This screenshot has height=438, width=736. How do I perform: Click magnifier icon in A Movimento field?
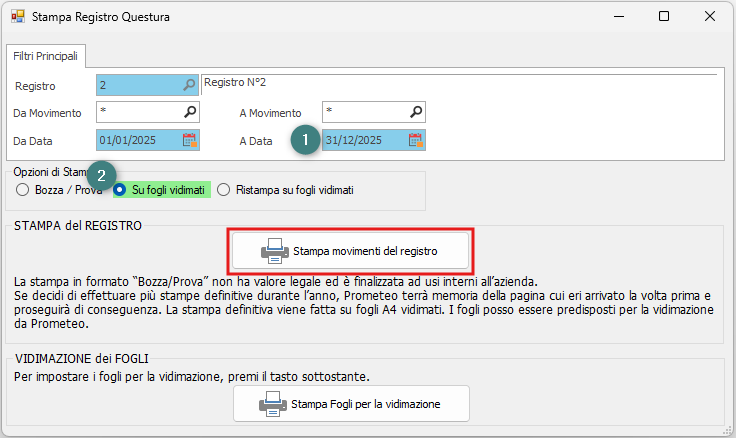[x=416, y=112]
